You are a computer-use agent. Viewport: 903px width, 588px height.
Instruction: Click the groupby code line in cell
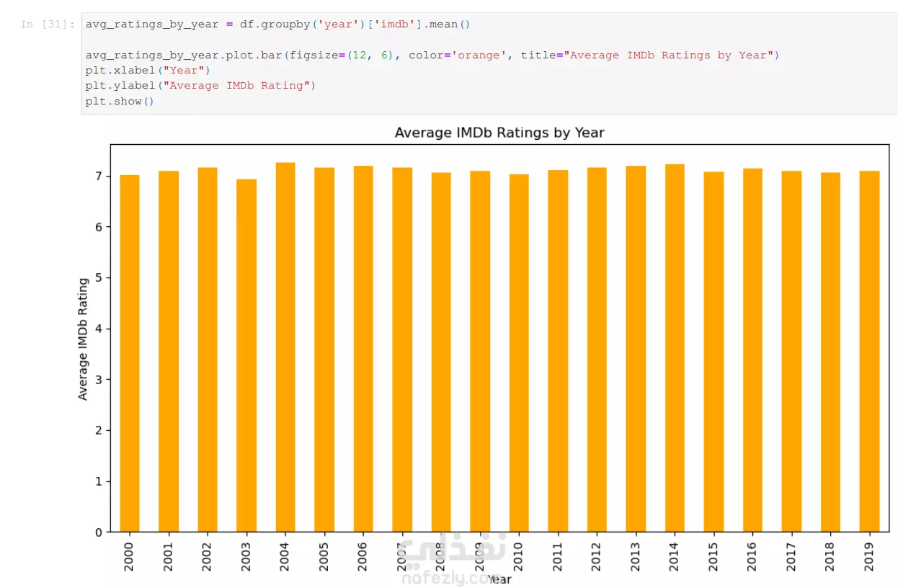(278, 24)
